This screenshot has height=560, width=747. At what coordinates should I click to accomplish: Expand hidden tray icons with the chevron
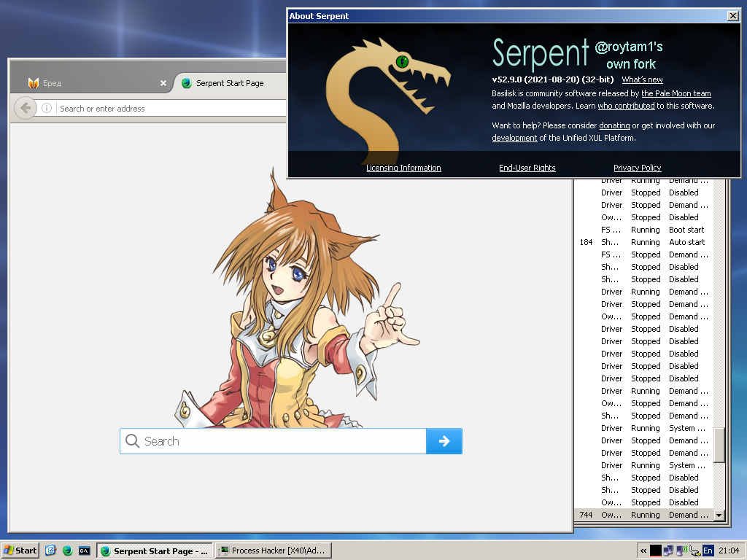pyautogui.click(x=643, y=551)
